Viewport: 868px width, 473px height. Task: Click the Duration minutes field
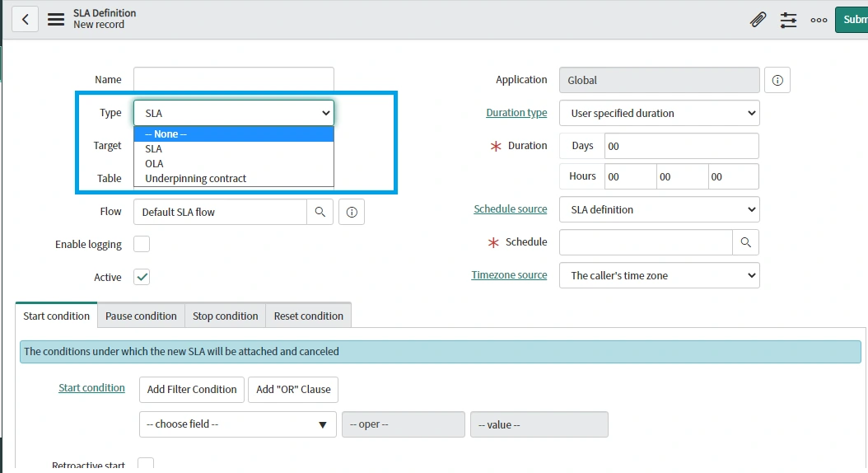tap(683, 176)
